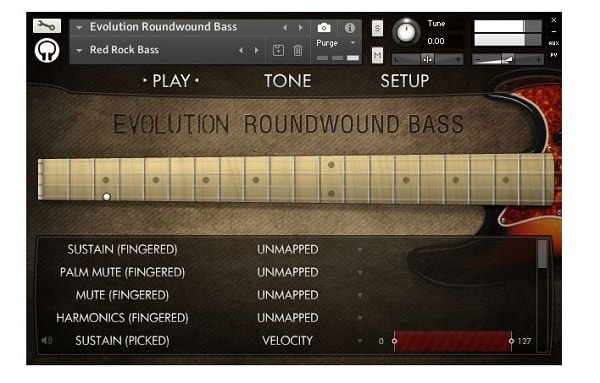The width and height of the screenshot is (600, 383).
Task: Open the info icon next to camera
Action: [x=349, y=28]
